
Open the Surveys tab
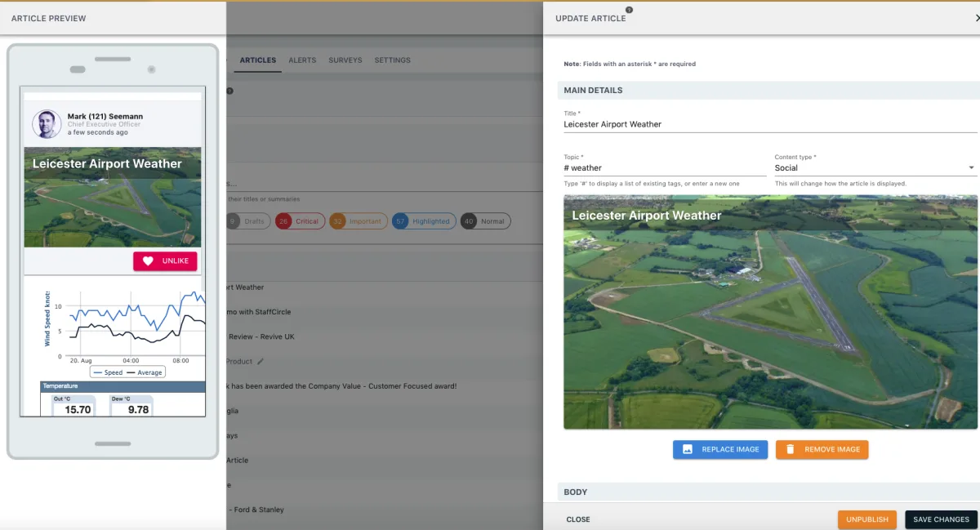[345, 60]
